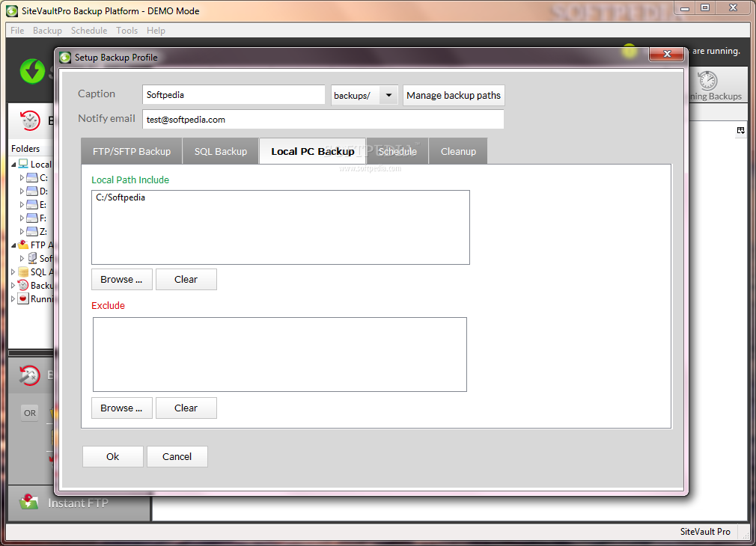Select the Local PC Backup tab

pos(312,151)
